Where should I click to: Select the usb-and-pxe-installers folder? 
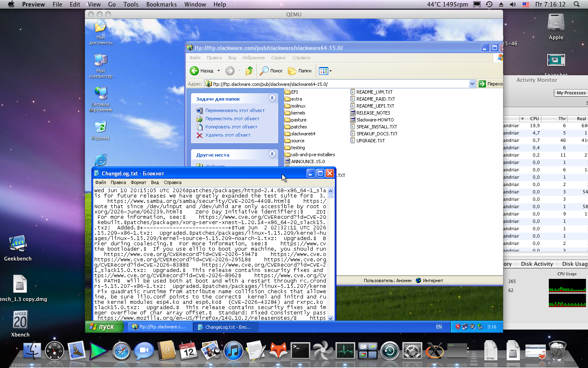pyautogui.click(x=310, y=155)
